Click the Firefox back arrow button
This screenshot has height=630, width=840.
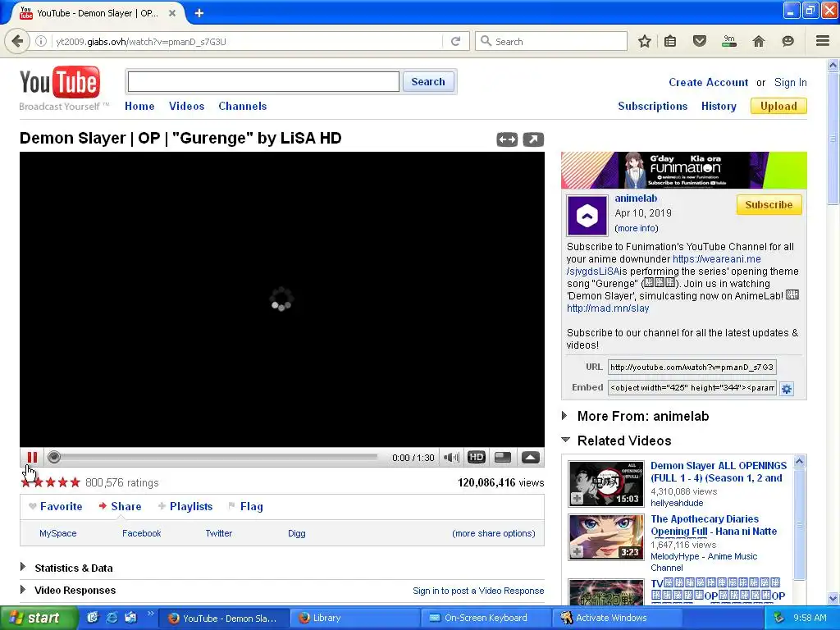pyautogui.click(x=17, y=41)
